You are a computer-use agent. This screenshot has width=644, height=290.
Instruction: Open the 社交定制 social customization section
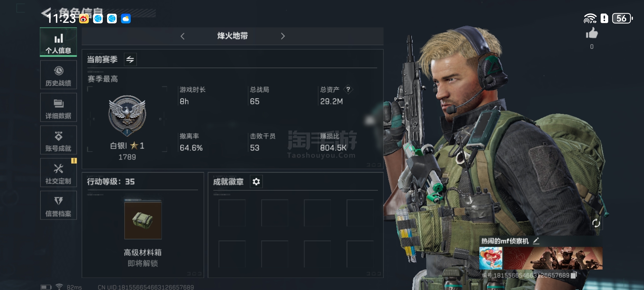[x=58, y=173]
